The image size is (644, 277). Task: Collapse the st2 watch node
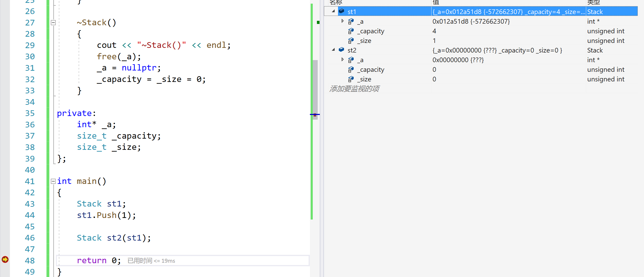pyautogui.click(x=333, y=50)
